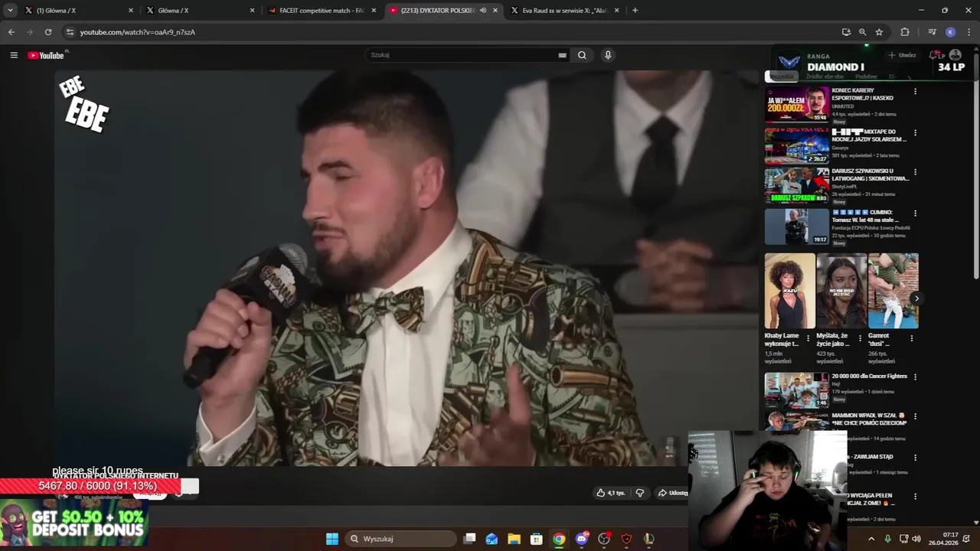The height and width of the screenshot is (551, 980).
Task: Open Chrome zoom magnifier in address bar
Action: [862, 32]
